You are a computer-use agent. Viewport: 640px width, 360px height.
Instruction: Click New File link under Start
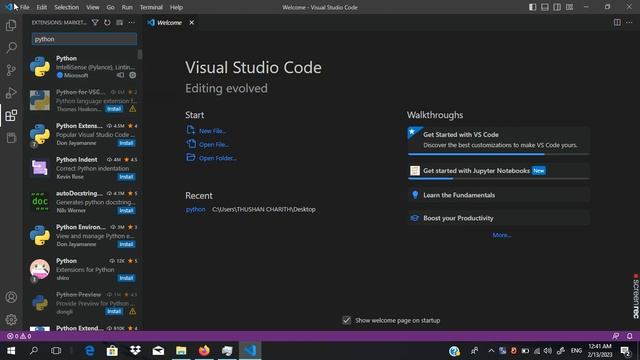(x=212, y=131)
